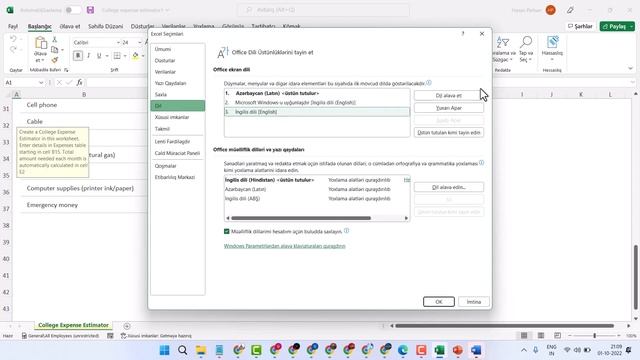Open Windows Start menu
The width and height of the screenshot is (640, 360).
pyautogui.click(x=164, y=350)
